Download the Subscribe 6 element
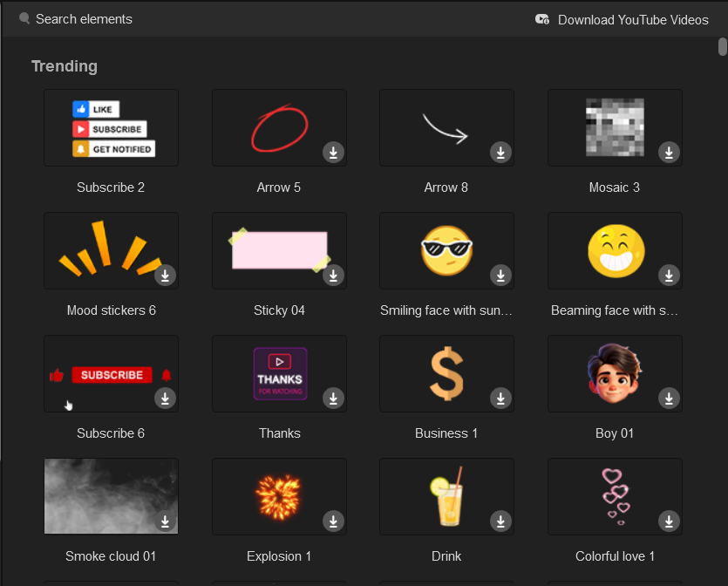 click(x=165, y=399)
